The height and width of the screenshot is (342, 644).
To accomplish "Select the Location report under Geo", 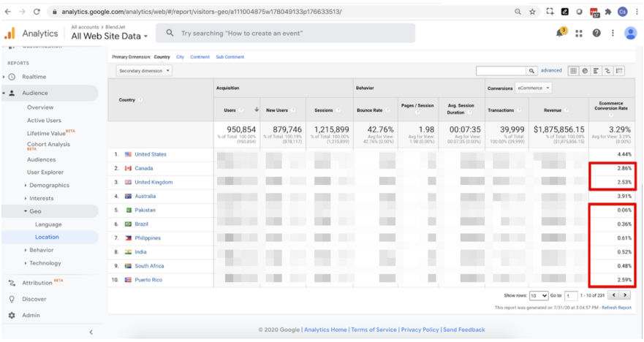I will point(47,237).
